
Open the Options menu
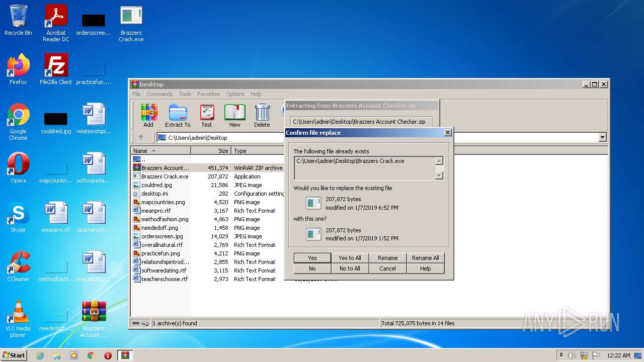pos(235,94)
